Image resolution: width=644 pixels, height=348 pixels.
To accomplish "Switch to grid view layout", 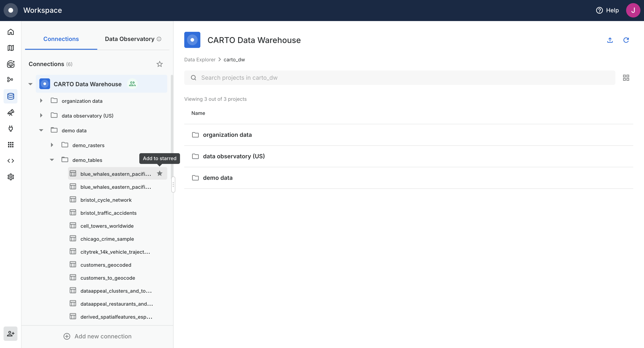I will (x=626, y=78).
